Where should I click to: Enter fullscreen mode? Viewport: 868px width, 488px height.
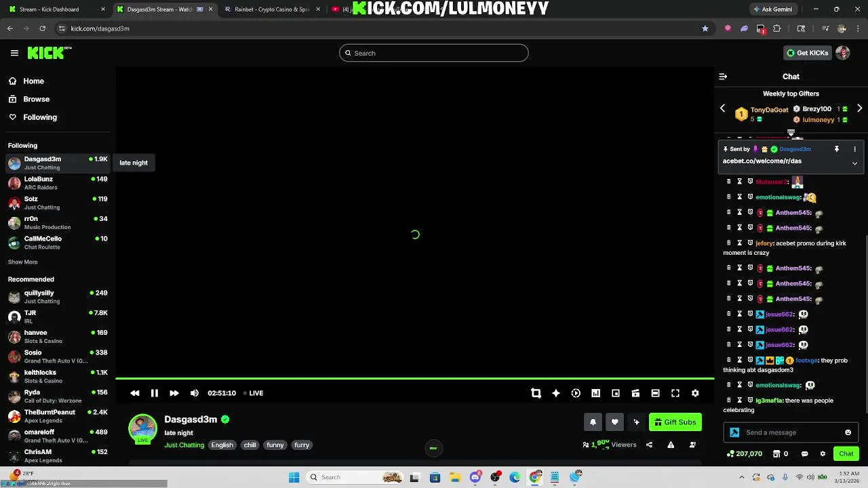point(675,393)
